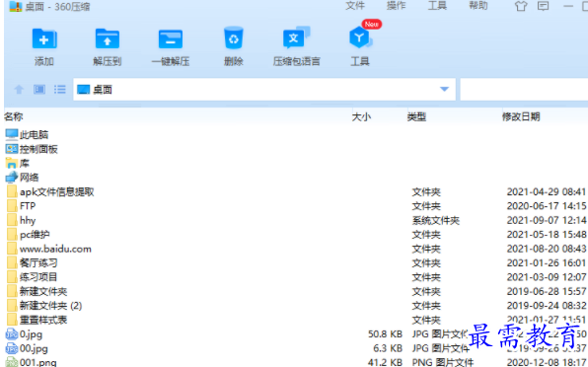Screen dimensions: 588x367
Task: Open the 压缩包语言 archive language tool
Action: tap(296, 37)
